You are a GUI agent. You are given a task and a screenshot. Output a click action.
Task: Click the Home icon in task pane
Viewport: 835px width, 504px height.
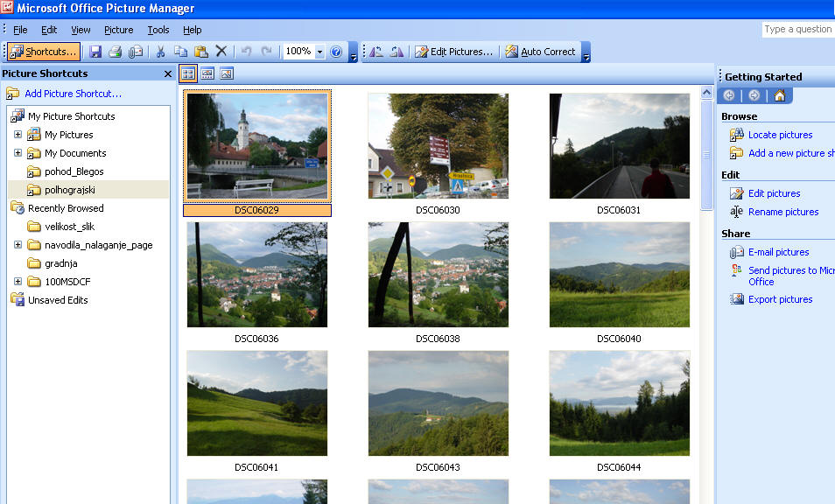[x=780, y=95]
